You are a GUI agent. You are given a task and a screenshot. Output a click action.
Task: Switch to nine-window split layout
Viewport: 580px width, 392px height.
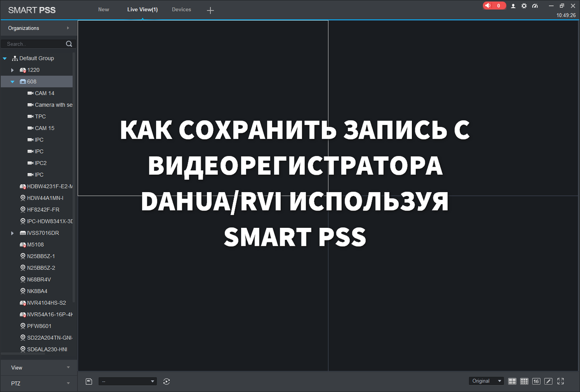[x=524, y=381]
